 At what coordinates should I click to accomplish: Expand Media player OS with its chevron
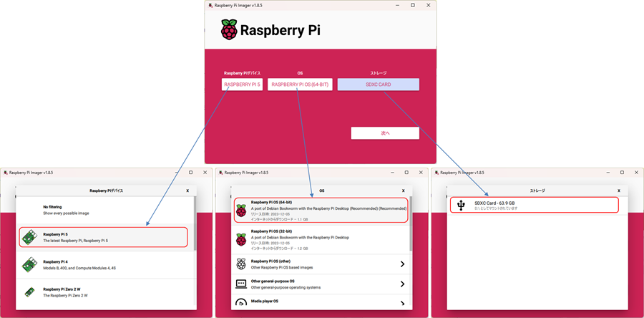(402, 303)
